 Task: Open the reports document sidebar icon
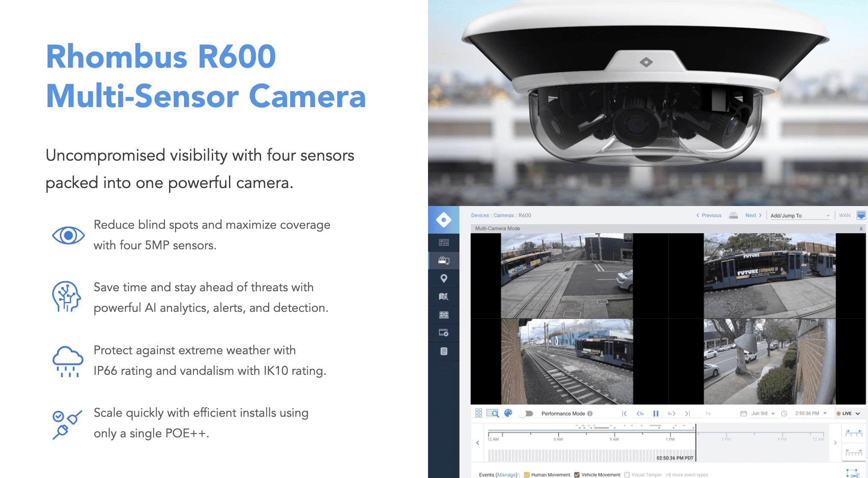(x=444, y=351)
